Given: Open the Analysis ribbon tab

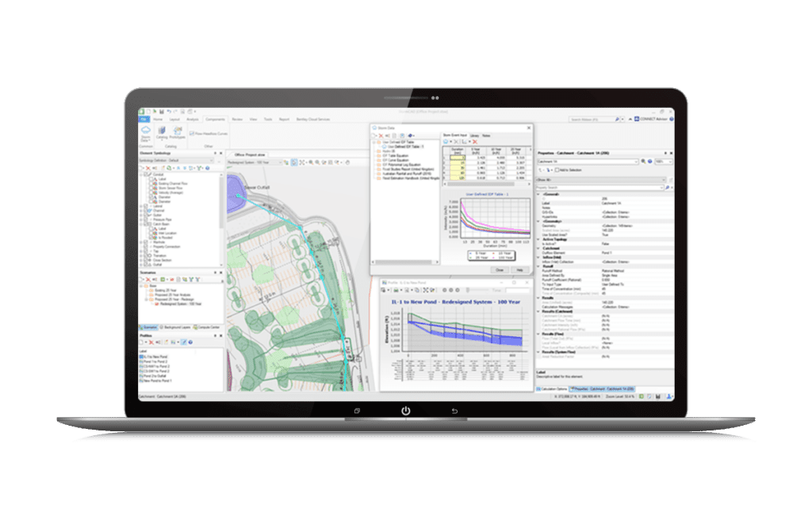Looking at the screenshot, I should (193, 119).
